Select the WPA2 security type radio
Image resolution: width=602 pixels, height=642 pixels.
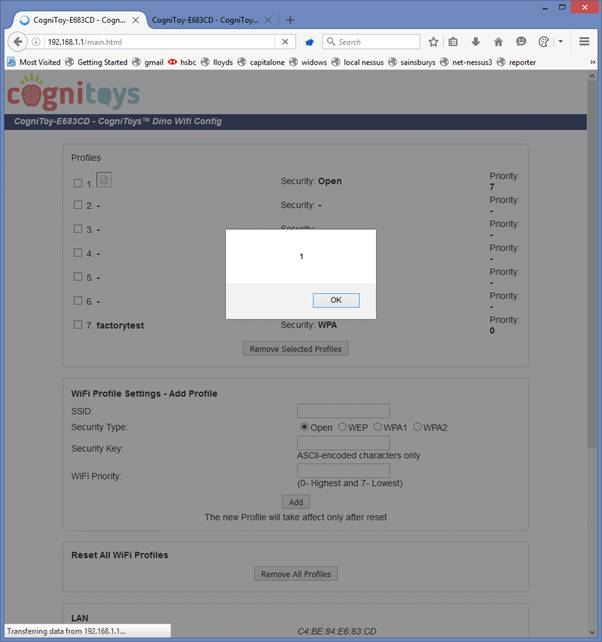417,427
